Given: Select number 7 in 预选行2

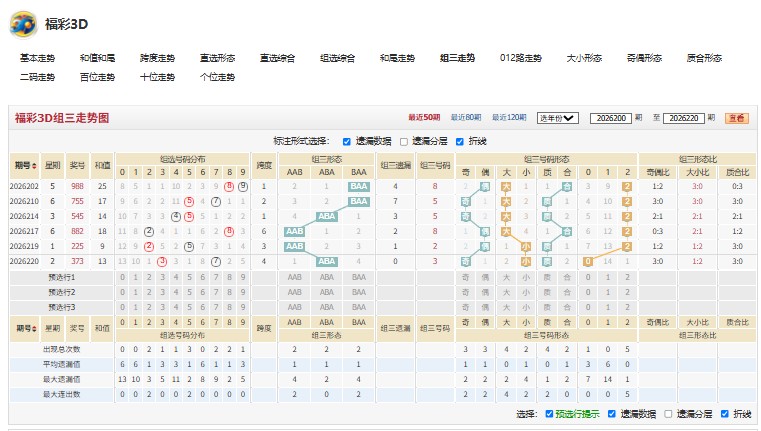Looking at the screenshot, I should click(216, 292).
